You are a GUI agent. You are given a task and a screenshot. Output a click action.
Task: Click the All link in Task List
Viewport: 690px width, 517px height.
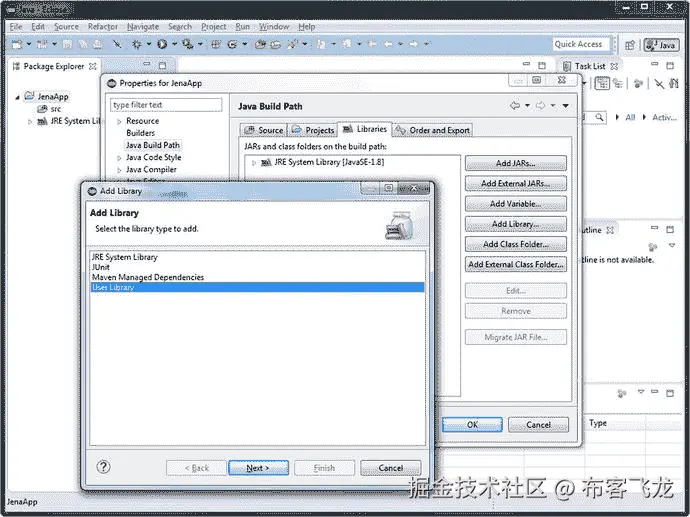pyautogui.click(x=630, y=117)
